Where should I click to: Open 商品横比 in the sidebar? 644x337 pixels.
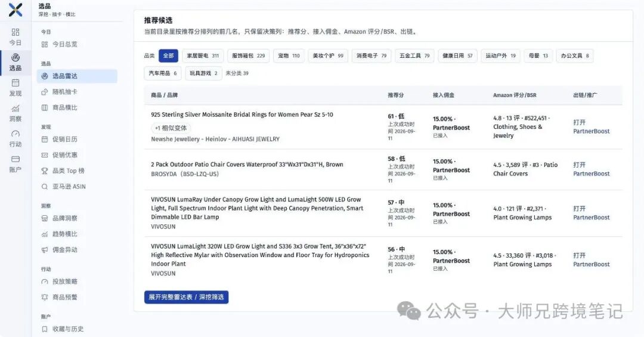(77, 108)
